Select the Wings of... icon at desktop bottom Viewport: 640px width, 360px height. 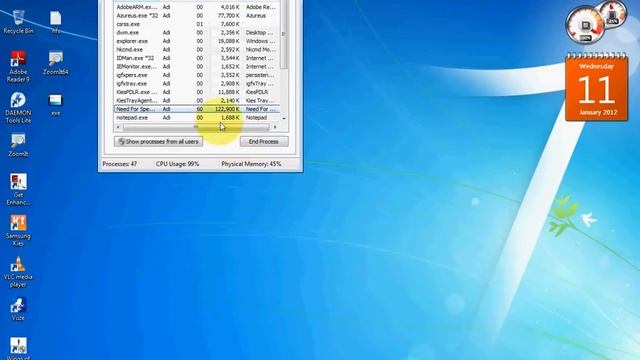[18, 349]
